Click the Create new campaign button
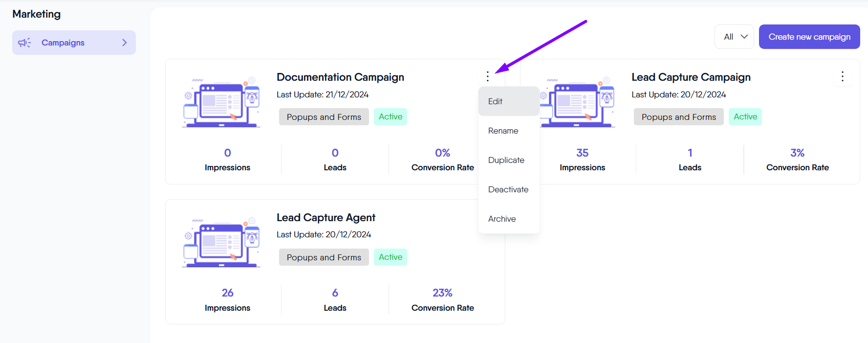 point(809,37)
